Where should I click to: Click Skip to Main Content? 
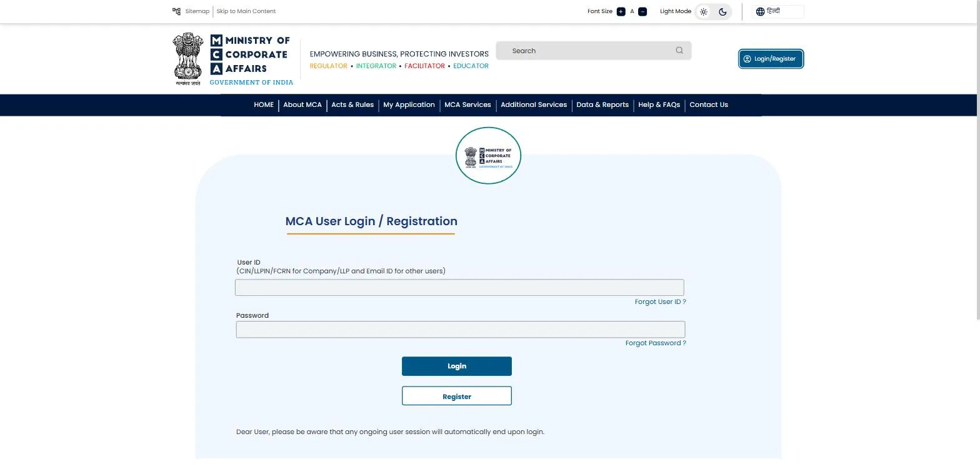pyautogui.click(x=246, y=11)
